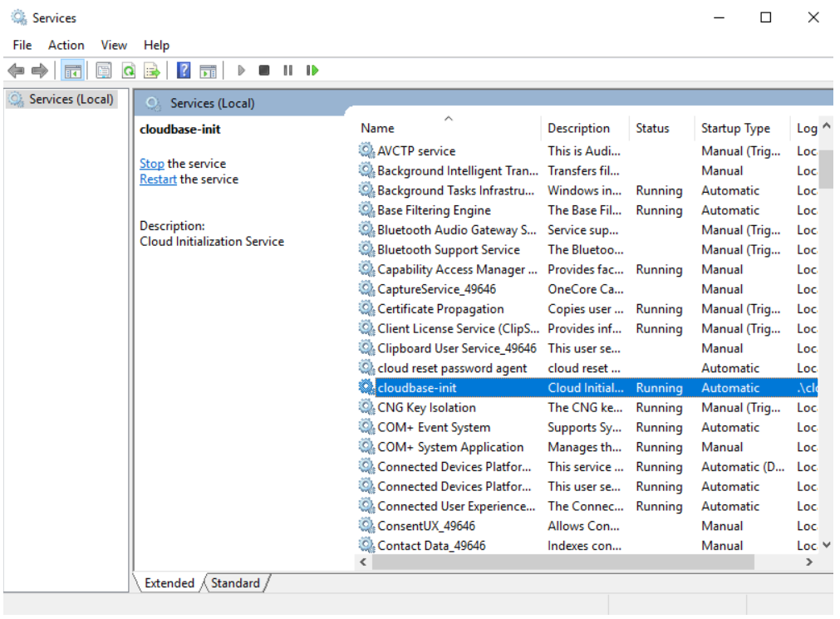Click the horizontal scrollbar right arrow
This screenshot has width=840, height=619.
809,563
